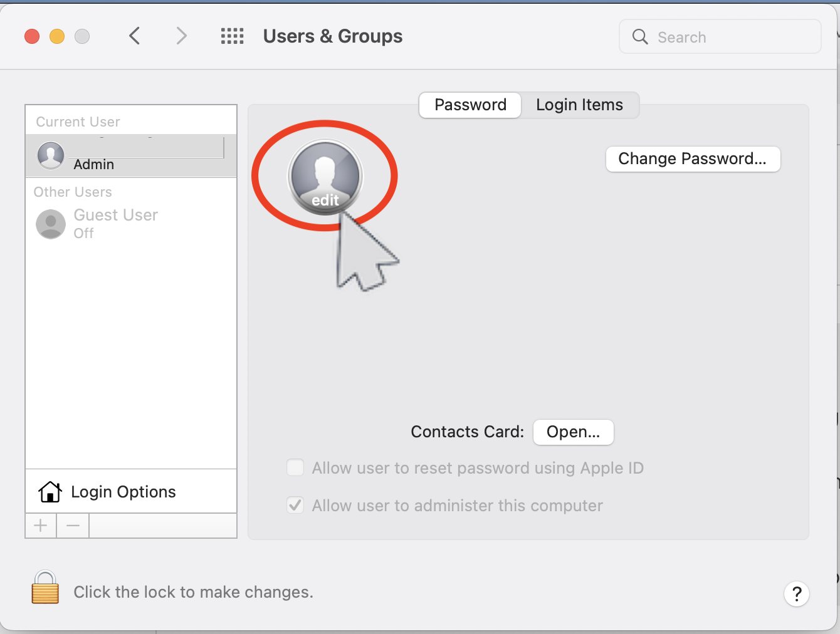
Task: Select Guest User in the list
Action: [x=116, y=223]
